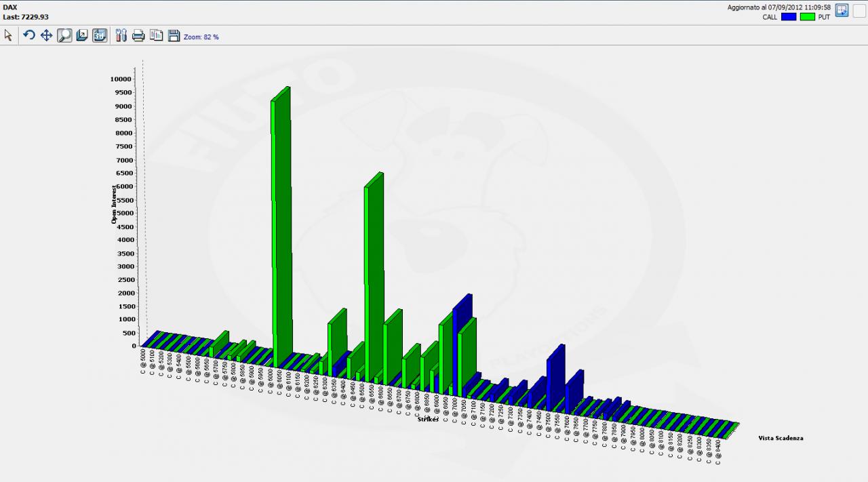Toggle the grid view button at top-right
Viewport: 868px width, 482px height.
tap(842, 10)
